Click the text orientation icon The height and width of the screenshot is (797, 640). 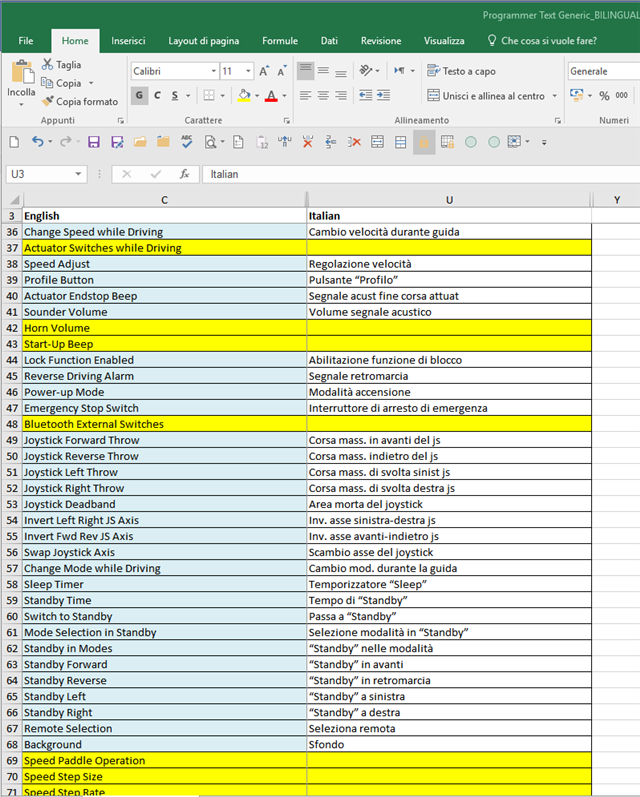point(366,71)
